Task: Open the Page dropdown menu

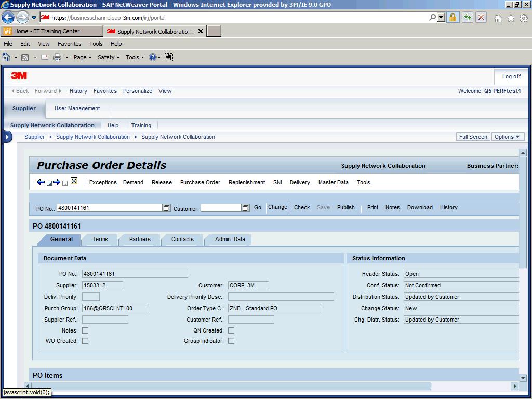Action: tap(83, 57)
